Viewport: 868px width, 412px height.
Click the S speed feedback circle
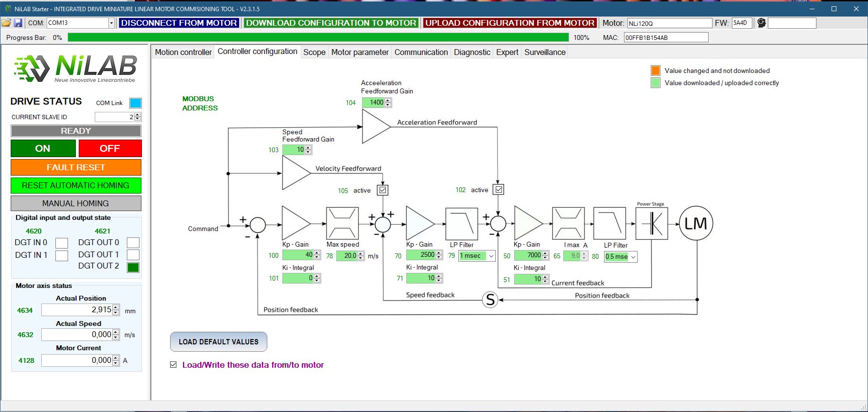[x=490, y=300]
